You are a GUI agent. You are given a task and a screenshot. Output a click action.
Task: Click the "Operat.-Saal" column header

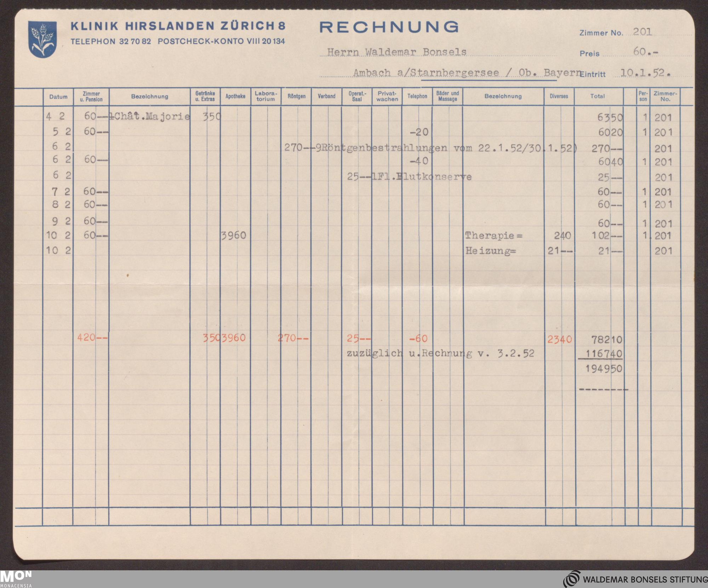(x=357, y=96)
